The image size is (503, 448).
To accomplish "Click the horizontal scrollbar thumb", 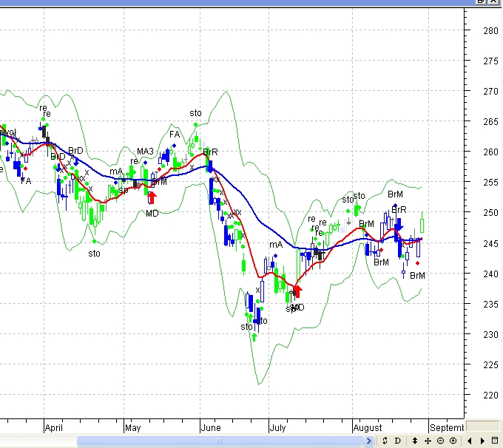I will coord(220,441).
